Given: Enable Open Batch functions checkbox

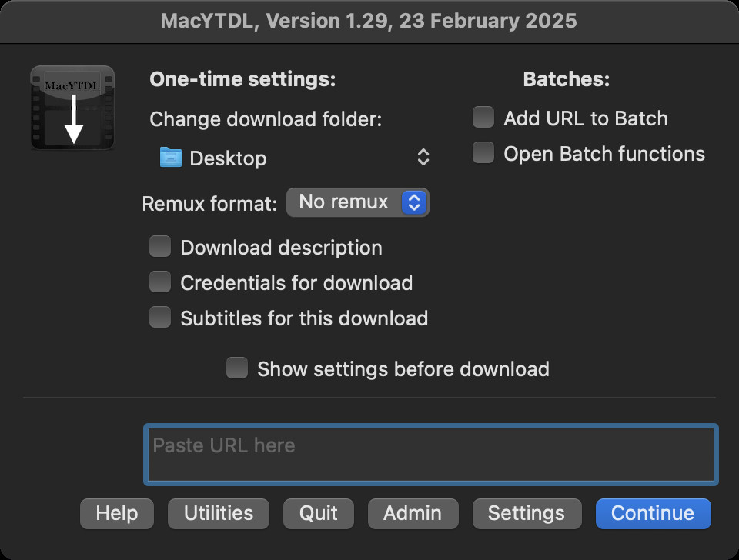Looking at the screenshot, I should coord(483,153).
